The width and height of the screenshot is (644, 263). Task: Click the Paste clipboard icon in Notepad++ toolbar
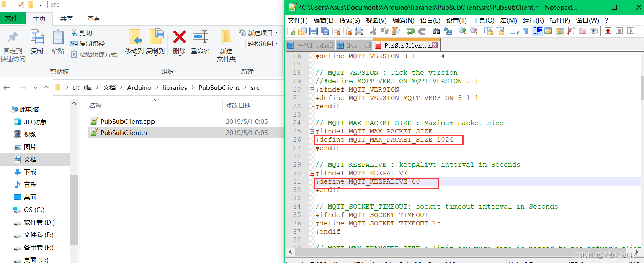tap(396, 31)
